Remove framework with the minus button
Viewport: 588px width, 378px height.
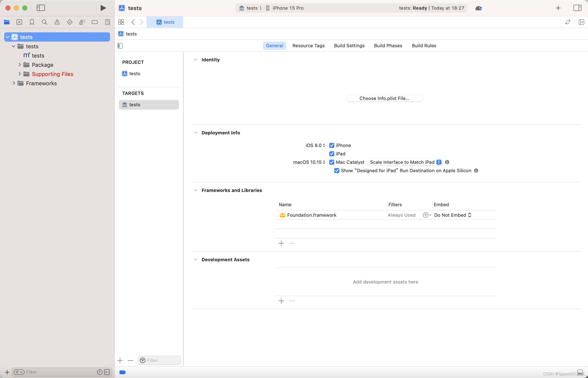coord(291,243)
